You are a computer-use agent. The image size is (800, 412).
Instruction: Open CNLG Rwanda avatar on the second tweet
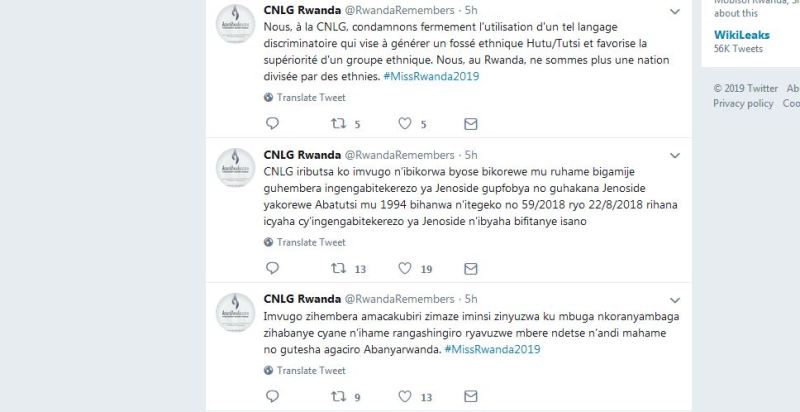[x=235, y=167]
